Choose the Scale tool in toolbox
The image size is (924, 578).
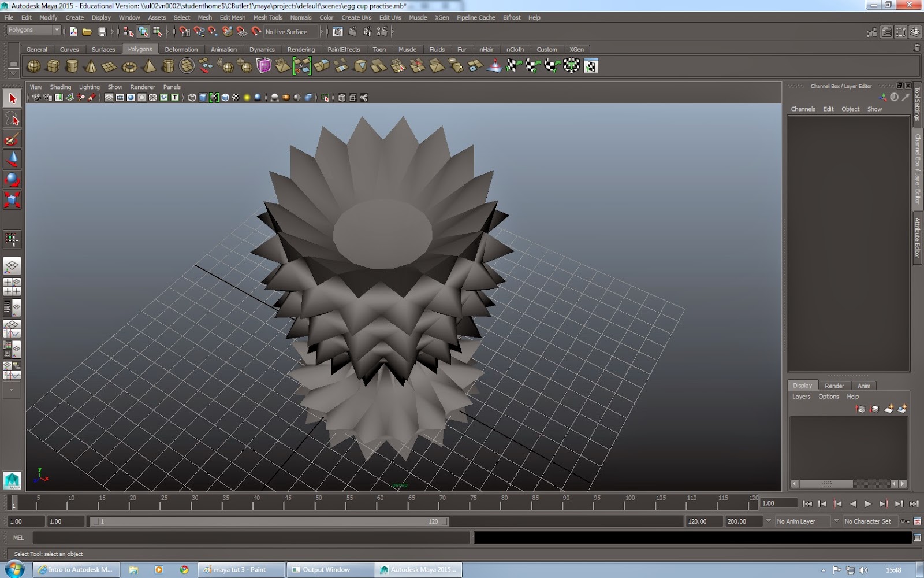(x=12, y=200)
